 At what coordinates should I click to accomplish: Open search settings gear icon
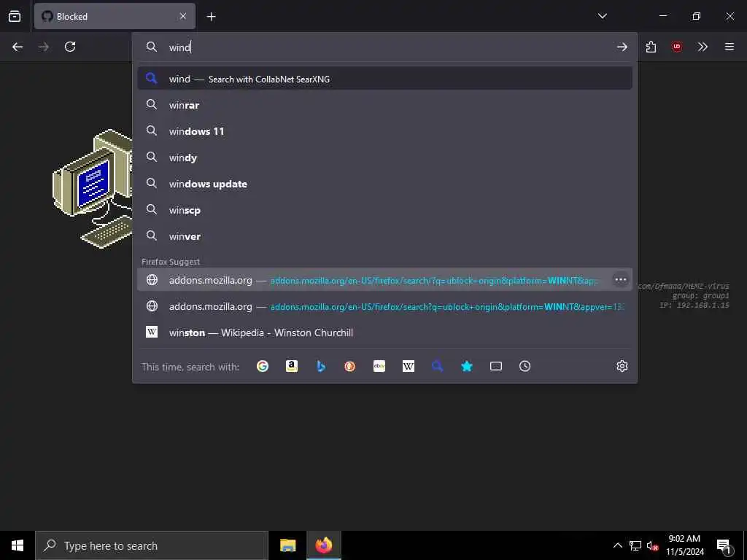[x=622, y=366]
